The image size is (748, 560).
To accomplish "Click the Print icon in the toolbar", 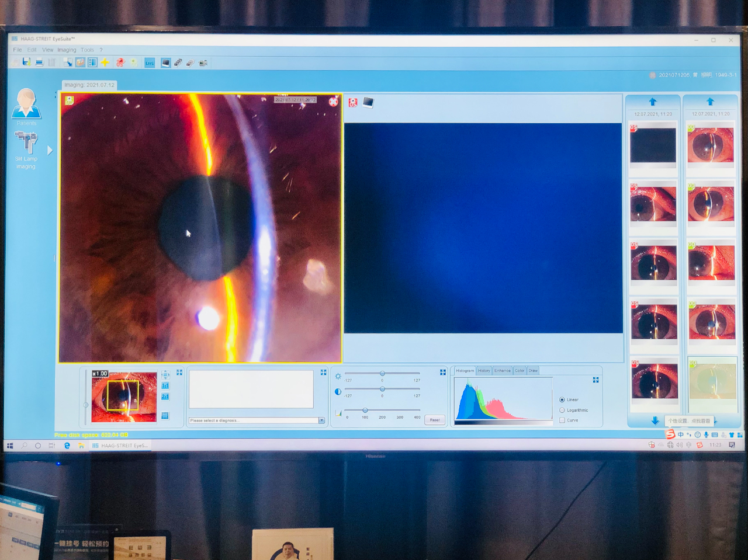I will (x=39, y=62).
